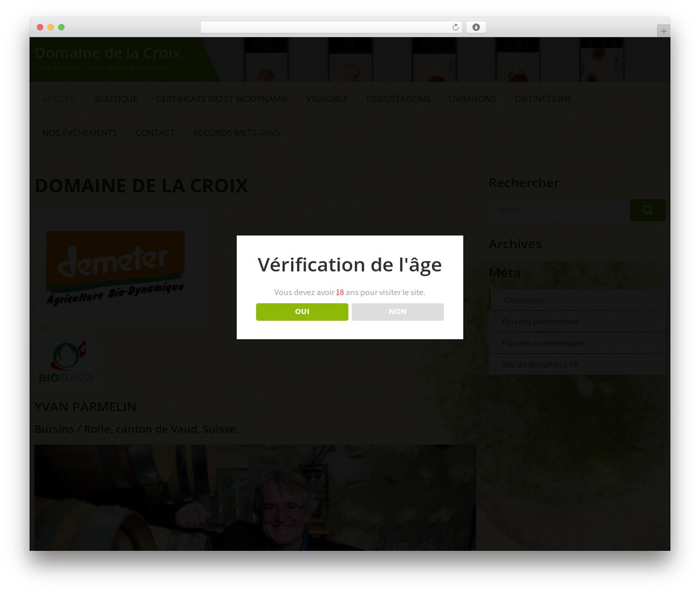This screenshot has height=593, width=700.
Task: Open the DISTINCTIONS menu item
Action: click(543, 99)
